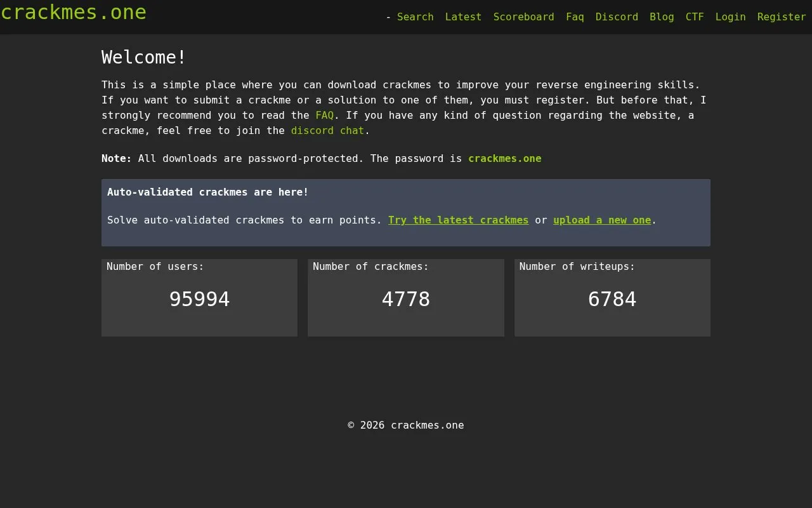Click the 'upload a new one' link

602,220
